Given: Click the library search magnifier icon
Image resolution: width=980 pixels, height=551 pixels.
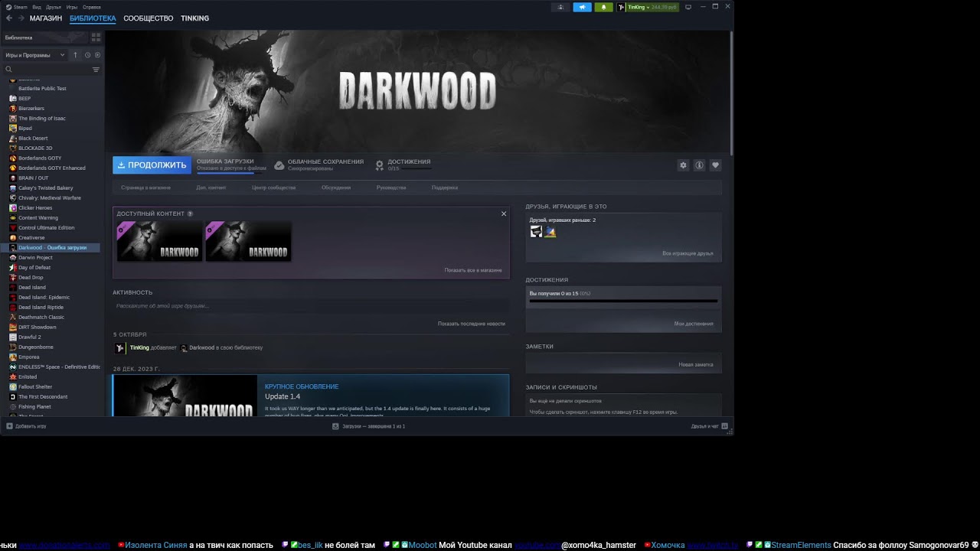Looking at the screenshot, I should point(9,70).
